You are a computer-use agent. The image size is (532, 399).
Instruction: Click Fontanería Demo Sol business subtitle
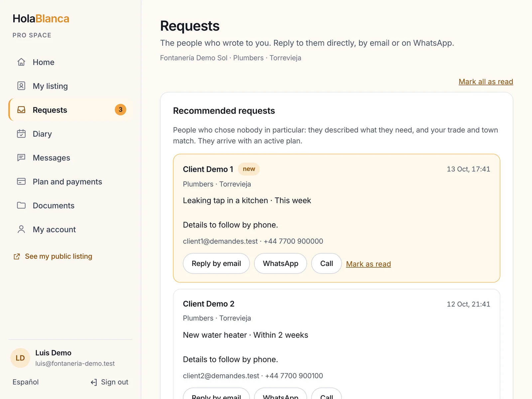(231, 58)
